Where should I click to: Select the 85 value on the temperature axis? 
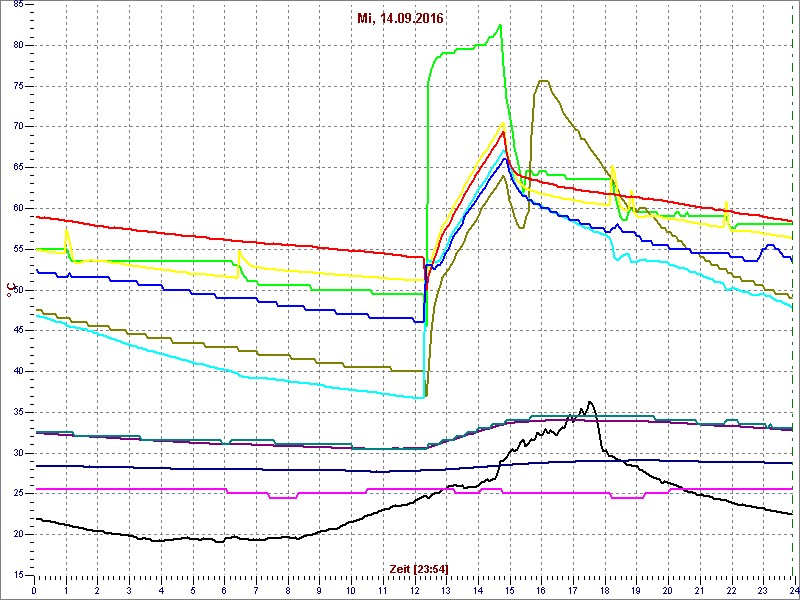tap(17, 5)
